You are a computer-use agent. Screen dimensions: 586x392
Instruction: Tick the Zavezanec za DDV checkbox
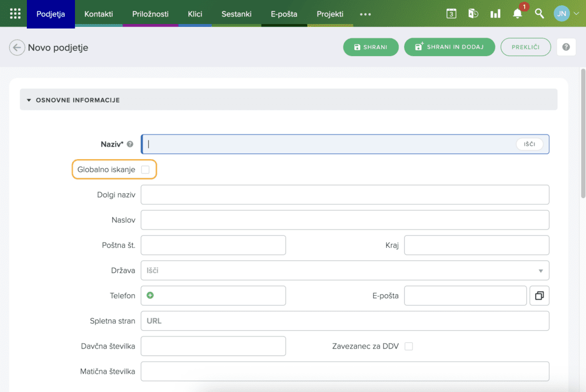[409, 346]
